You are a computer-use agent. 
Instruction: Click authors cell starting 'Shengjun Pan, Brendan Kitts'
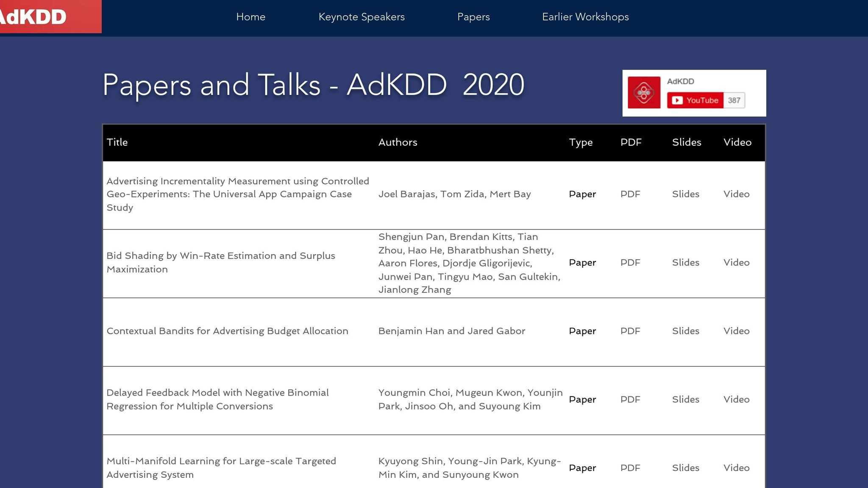[470, 263]
